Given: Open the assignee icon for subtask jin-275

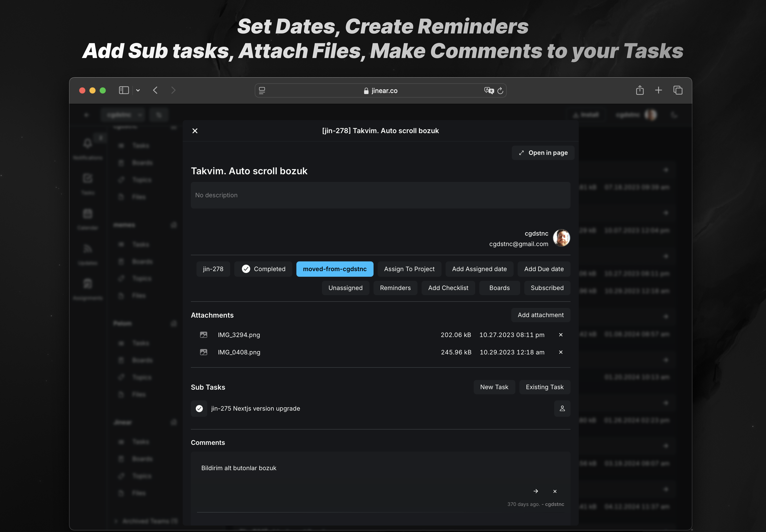Looking at the screenshot, I should pyautogui.click(x=562, y=408).
